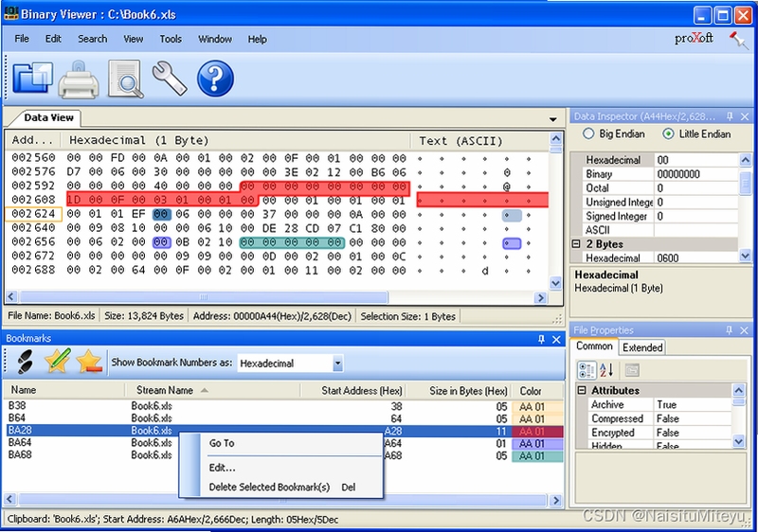
Task: Click the teal BA68 bookmark color swatch
Action: 537,456
